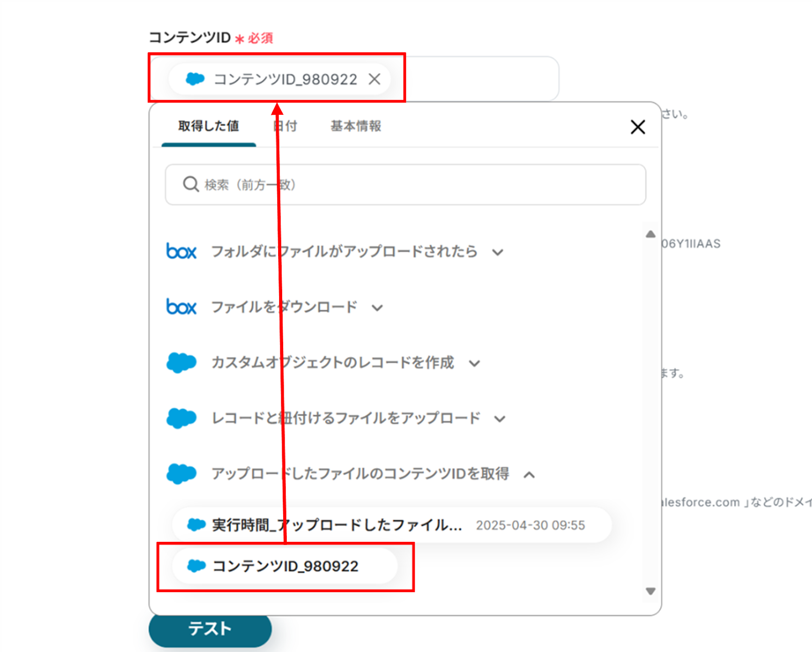Image resolution: width=812 pixels, height=652 pixels.
Task: Switch to the 日付 tab
Action: 285,126
